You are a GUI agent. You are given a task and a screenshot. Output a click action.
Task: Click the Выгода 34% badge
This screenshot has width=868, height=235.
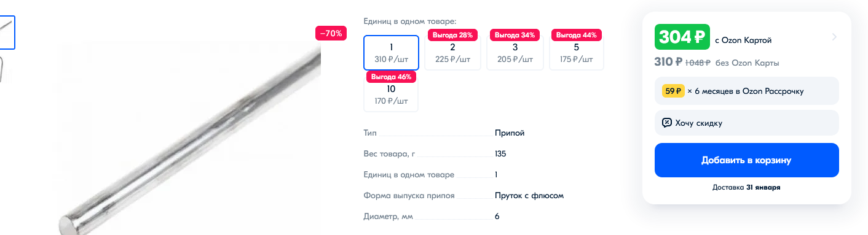(515, 35)
